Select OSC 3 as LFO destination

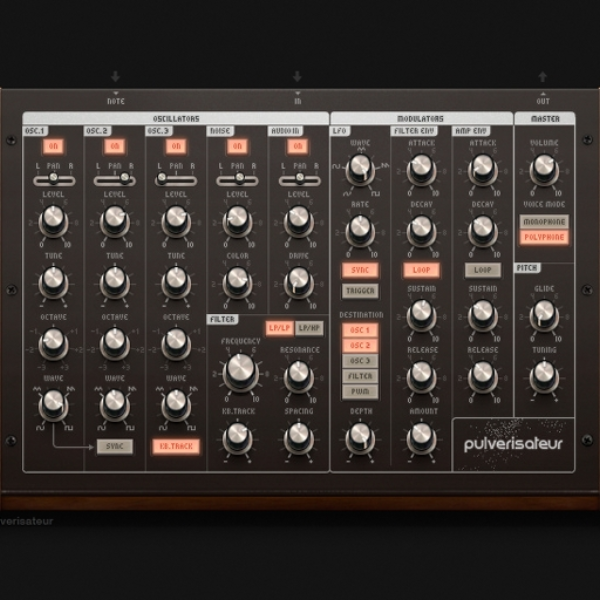coord(360,360)
